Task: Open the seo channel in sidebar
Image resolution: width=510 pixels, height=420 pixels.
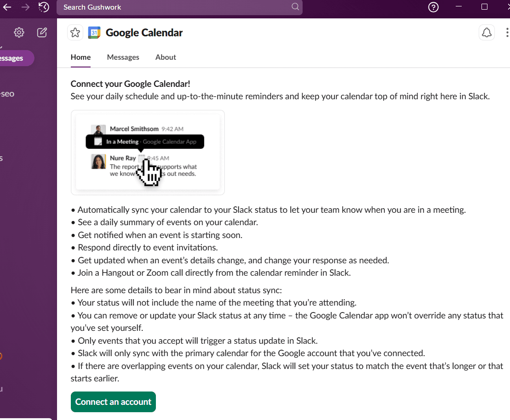Action: (x=7, y=94)
